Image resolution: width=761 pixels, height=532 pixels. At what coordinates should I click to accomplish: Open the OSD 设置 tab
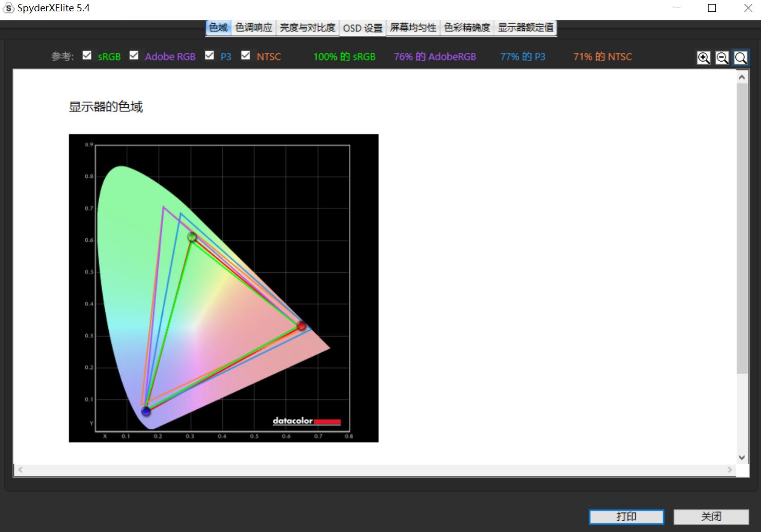click(363, 28)
